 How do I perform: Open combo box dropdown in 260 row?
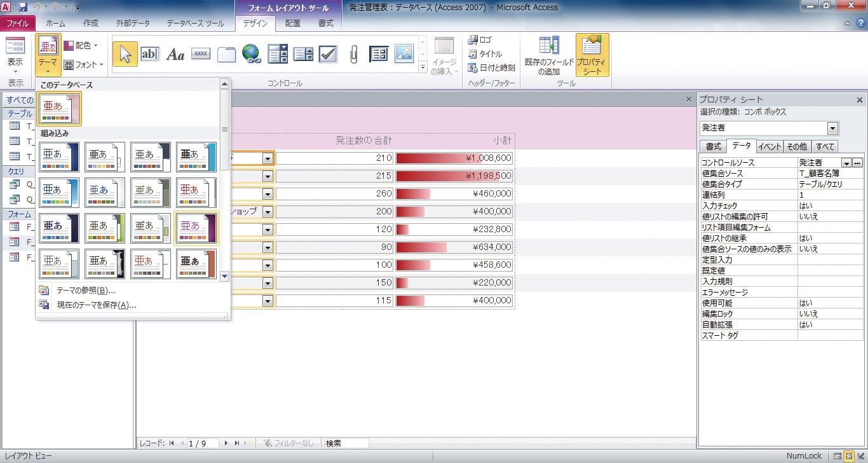(x=268, y=193)
